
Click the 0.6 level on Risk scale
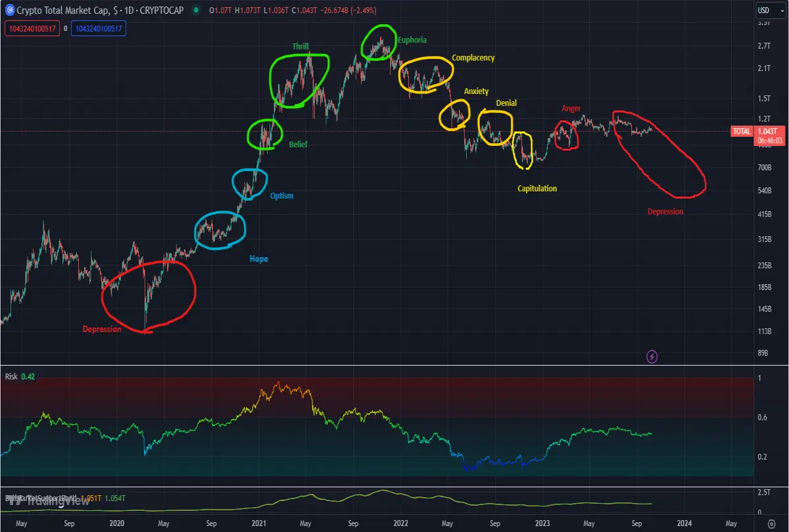point(762,417)
